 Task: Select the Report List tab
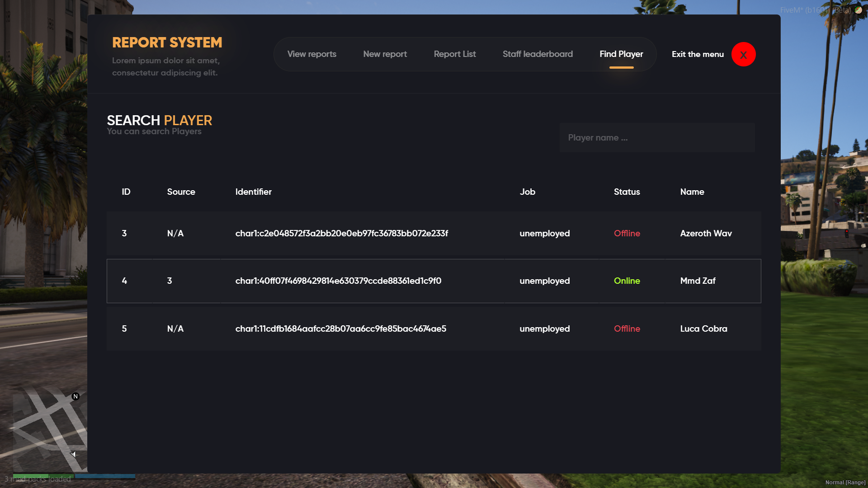point(454,54)
